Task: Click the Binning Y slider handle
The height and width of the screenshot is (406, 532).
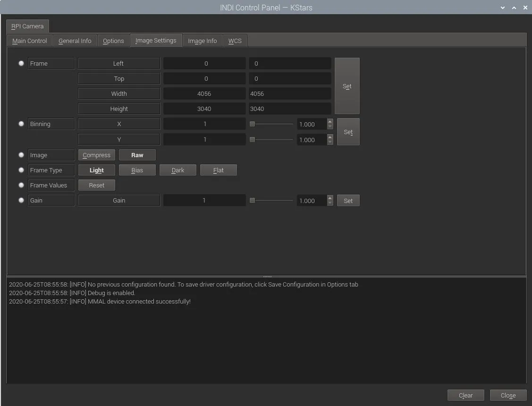Action: tap(252, 139)
